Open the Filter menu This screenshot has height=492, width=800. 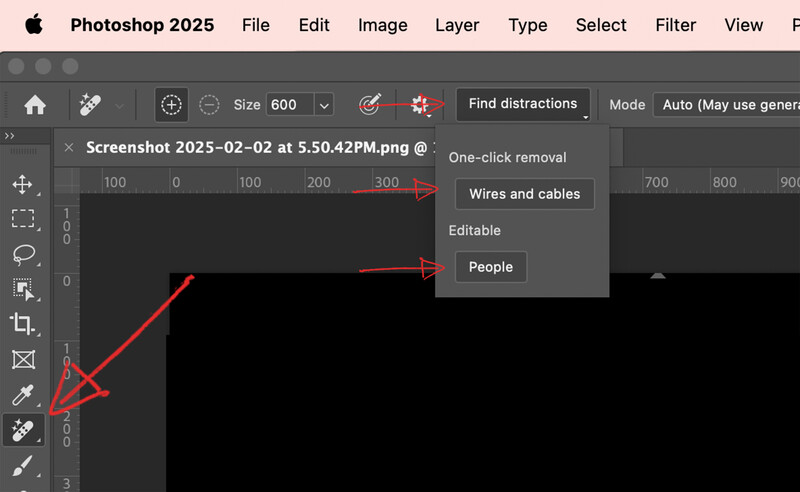pos(676,25)
